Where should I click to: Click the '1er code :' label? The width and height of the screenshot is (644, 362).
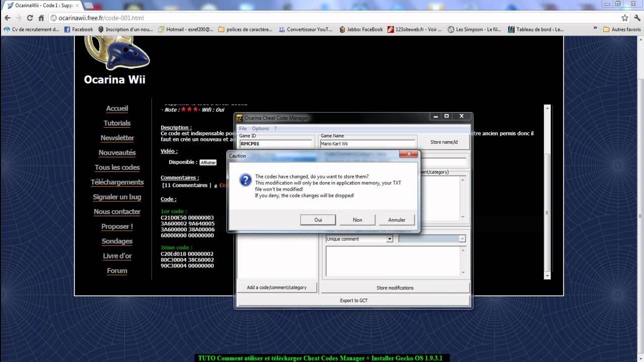pyautogui.click(x=174, y=212)
